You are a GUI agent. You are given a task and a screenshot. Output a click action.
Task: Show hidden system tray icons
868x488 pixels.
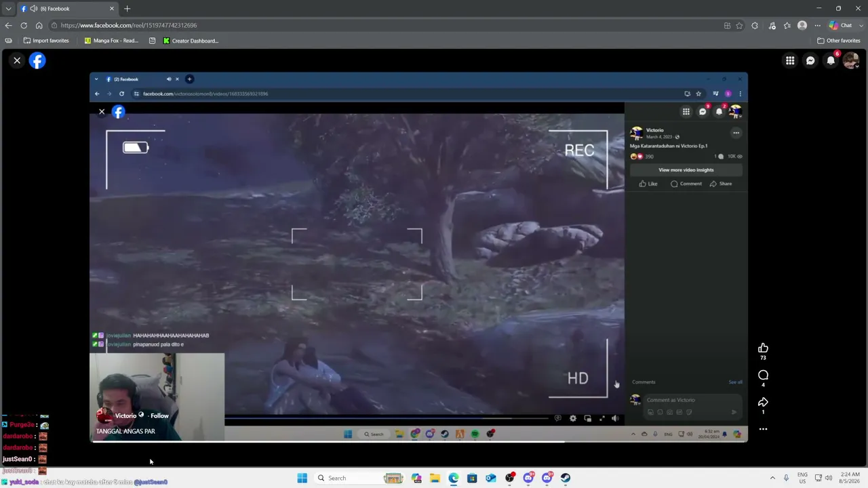point(772,478)
